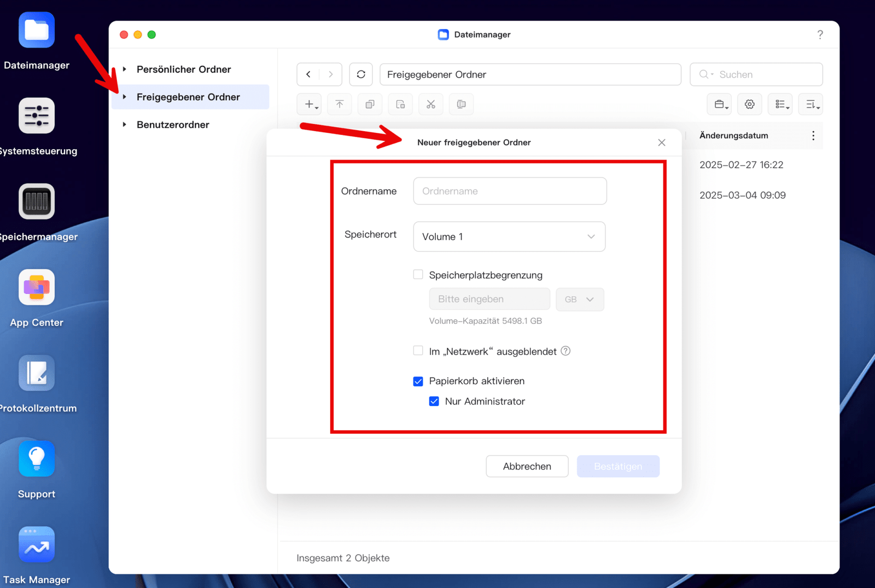Click the cut scissors icon
The width and height of the screenshot is (875, 588).
431,104
